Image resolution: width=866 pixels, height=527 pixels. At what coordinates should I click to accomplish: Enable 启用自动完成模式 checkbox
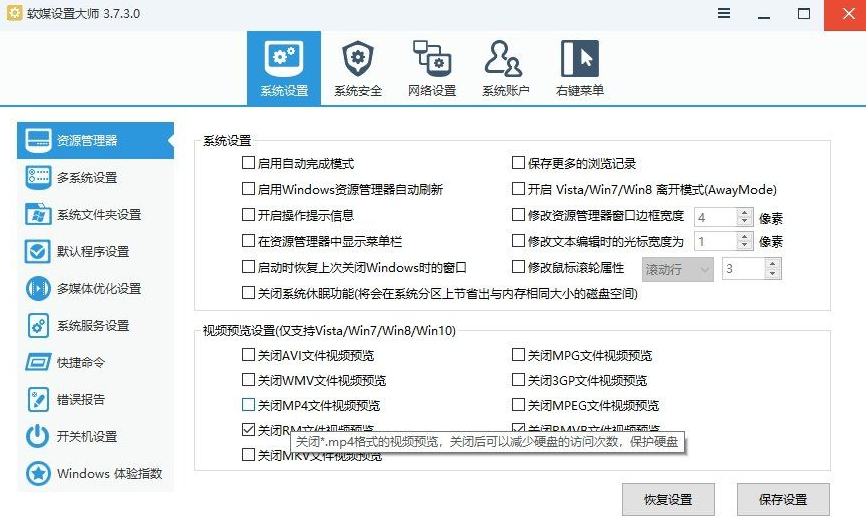pyautogui.click(x=248, y=163)
